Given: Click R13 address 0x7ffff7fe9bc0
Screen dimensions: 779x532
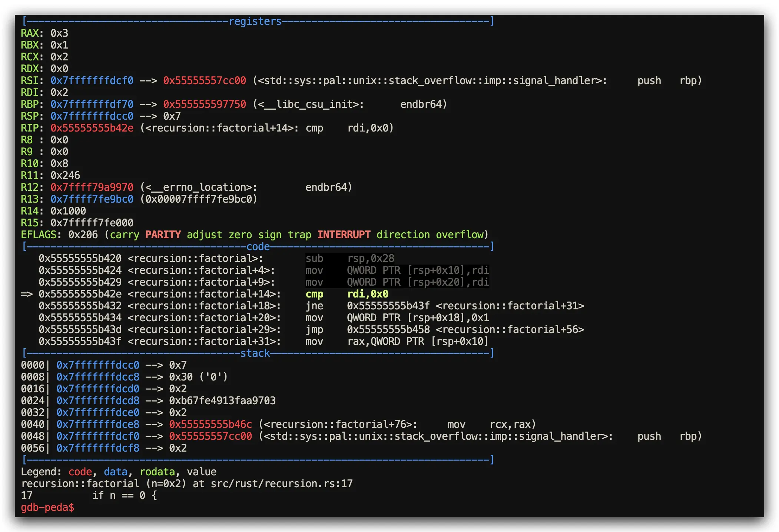Looking at the screenshot, I should click(92, 199).
